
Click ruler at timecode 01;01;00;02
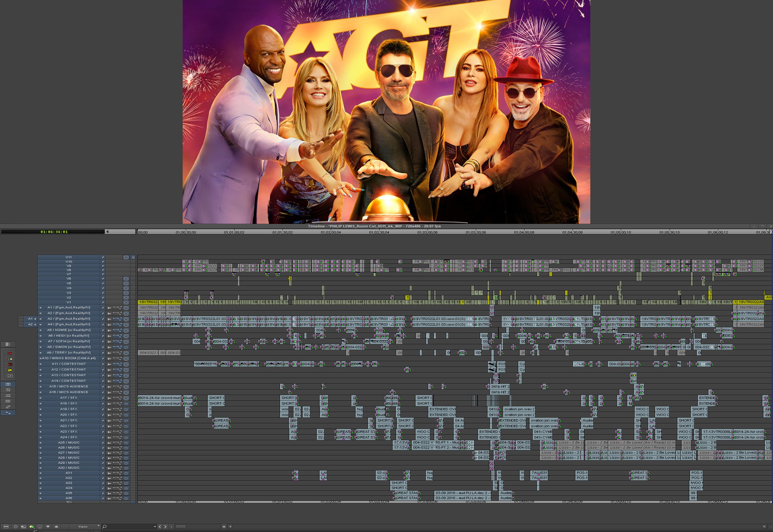[234, 233]
